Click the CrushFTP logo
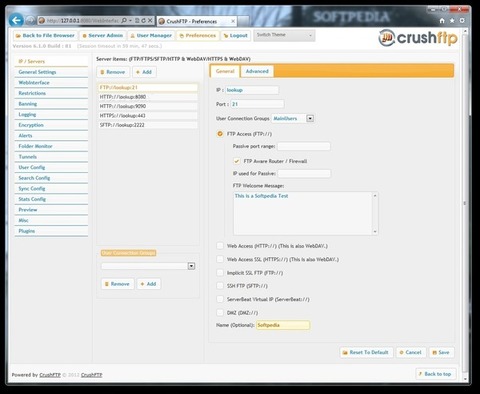The width and height of the screenshot is (480, 394). tap(418, 37)
